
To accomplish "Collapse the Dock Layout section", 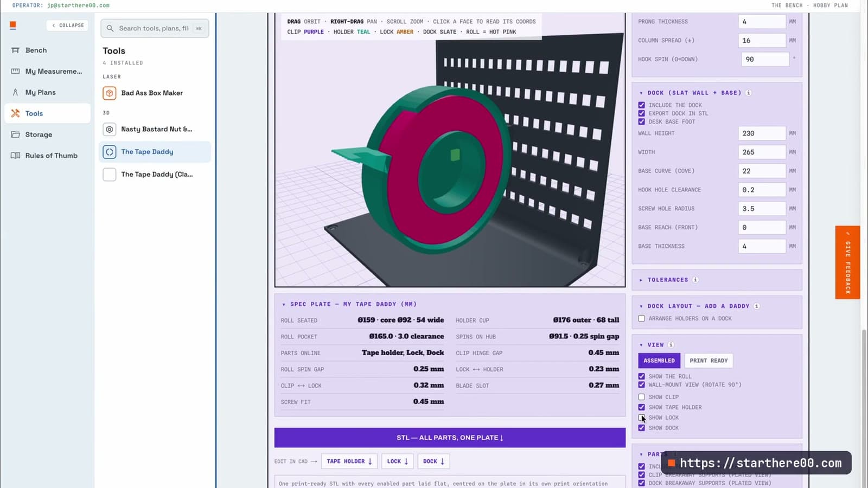I will (641, 306).
